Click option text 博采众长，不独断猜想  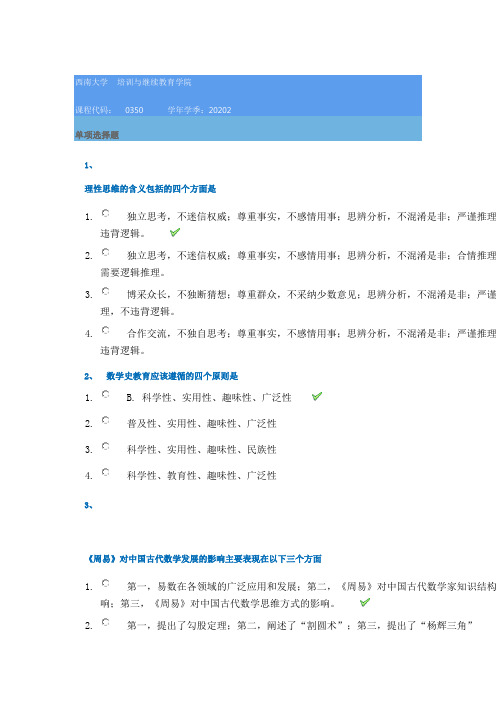pyautogui.click(x=177, y=295)
